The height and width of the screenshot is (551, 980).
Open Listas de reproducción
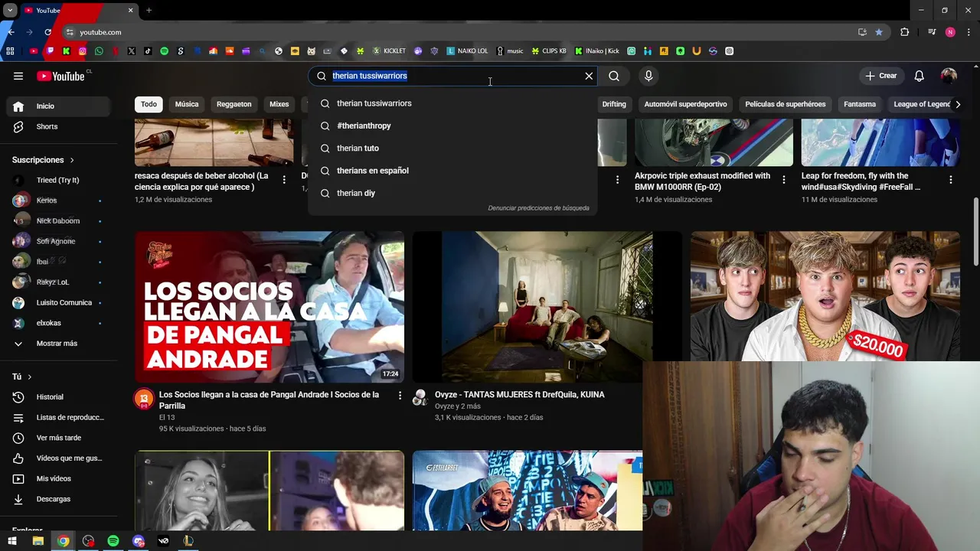point(57,417)
